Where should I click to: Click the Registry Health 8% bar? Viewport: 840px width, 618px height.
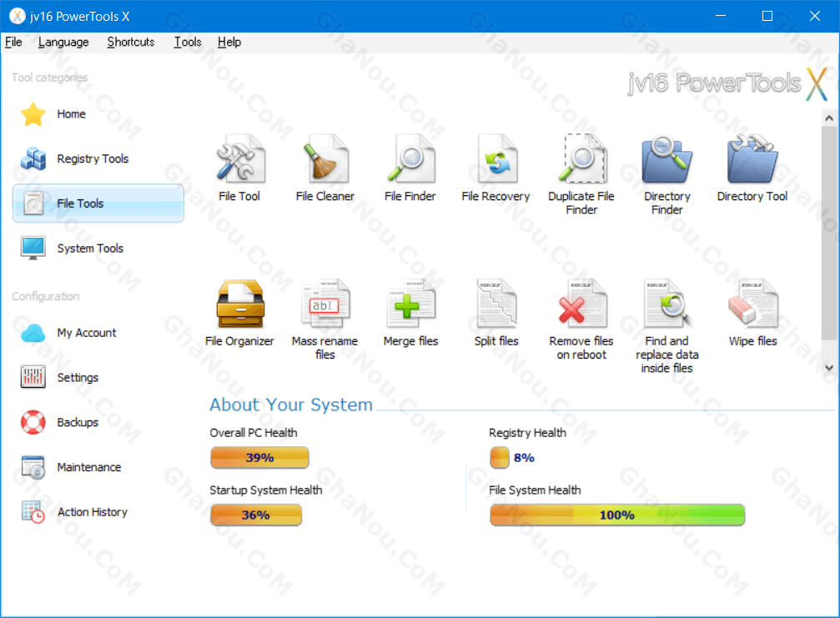tap(500, 457)
